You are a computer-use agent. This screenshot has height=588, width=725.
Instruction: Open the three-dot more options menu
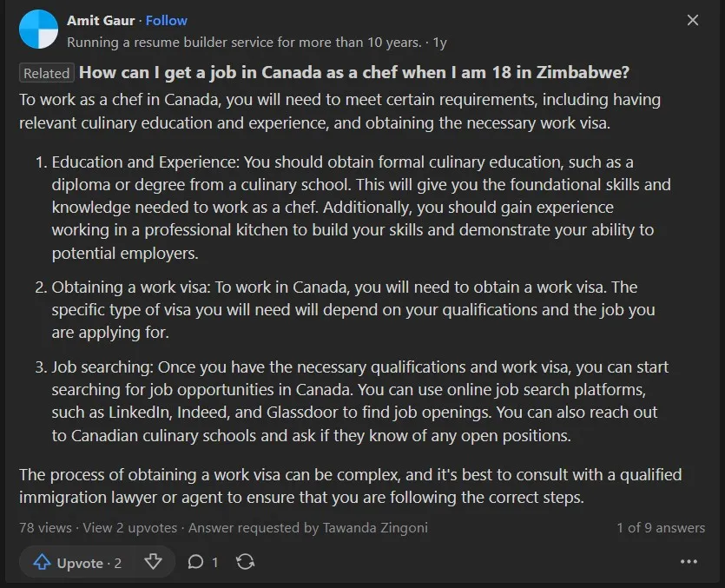pos(689,562)
